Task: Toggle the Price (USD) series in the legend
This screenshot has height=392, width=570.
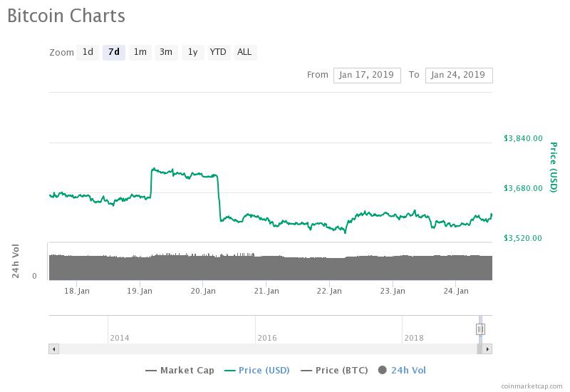Action: click(257, 370)
